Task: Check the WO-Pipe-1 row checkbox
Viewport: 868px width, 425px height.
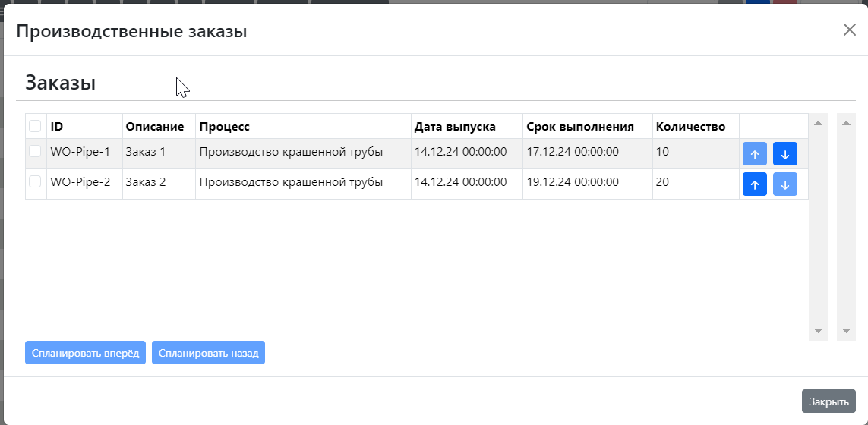Action: coord(35,151)
